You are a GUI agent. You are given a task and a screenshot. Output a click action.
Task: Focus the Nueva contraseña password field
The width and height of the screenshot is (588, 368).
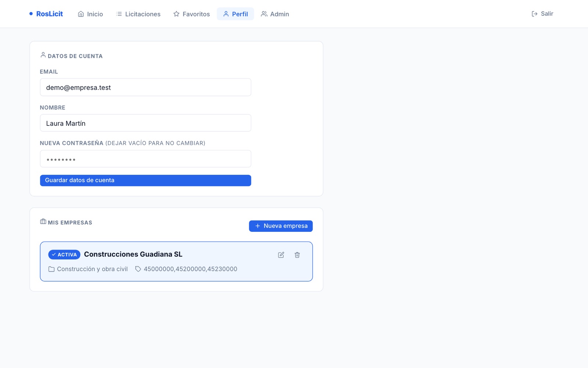click(x=146, y=159)
